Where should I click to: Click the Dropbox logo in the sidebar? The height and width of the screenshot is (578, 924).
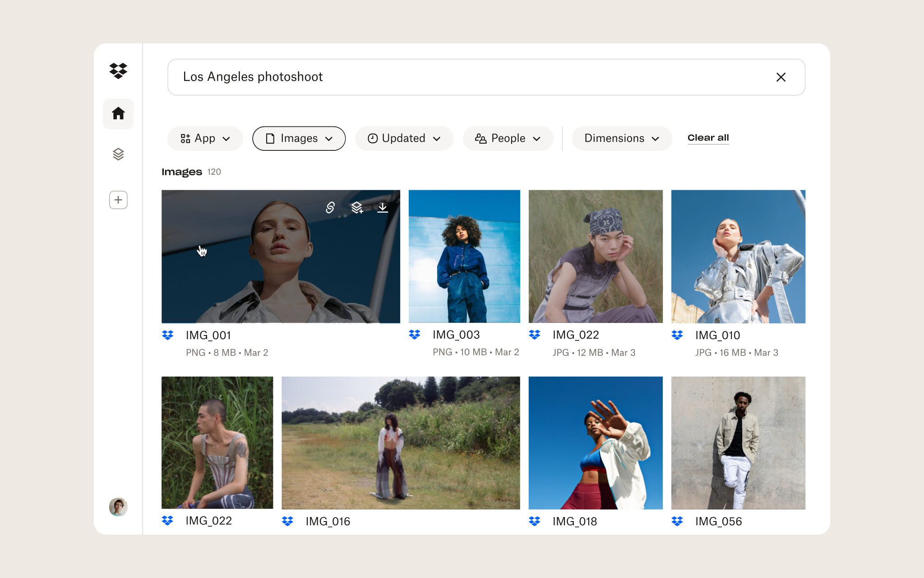(x=118, y=70)
